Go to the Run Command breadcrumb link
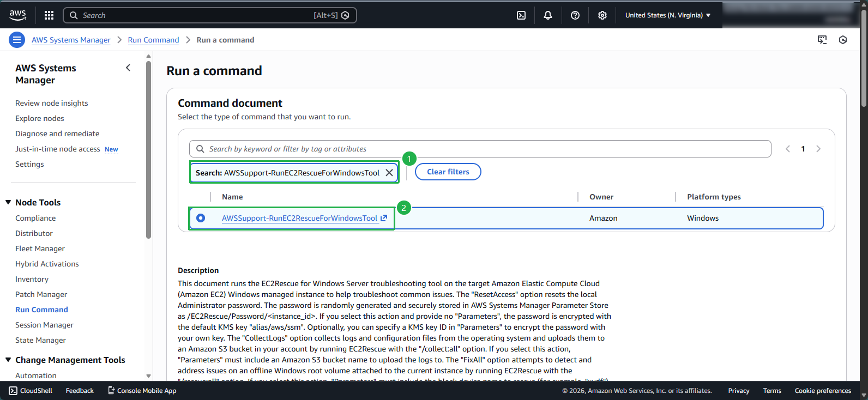The height and width of the screenshot is (400, 868). tap(153, 40)
